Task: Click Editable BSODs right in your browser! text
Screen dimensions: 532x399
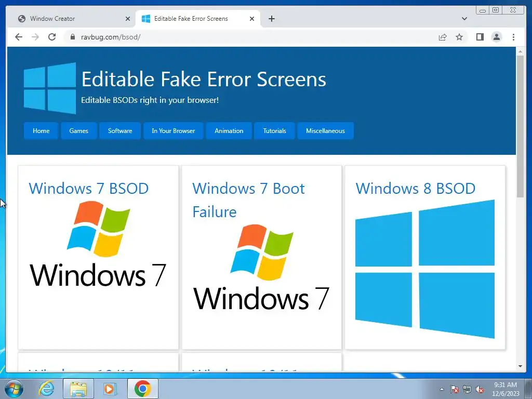Action: pos(150,100)
